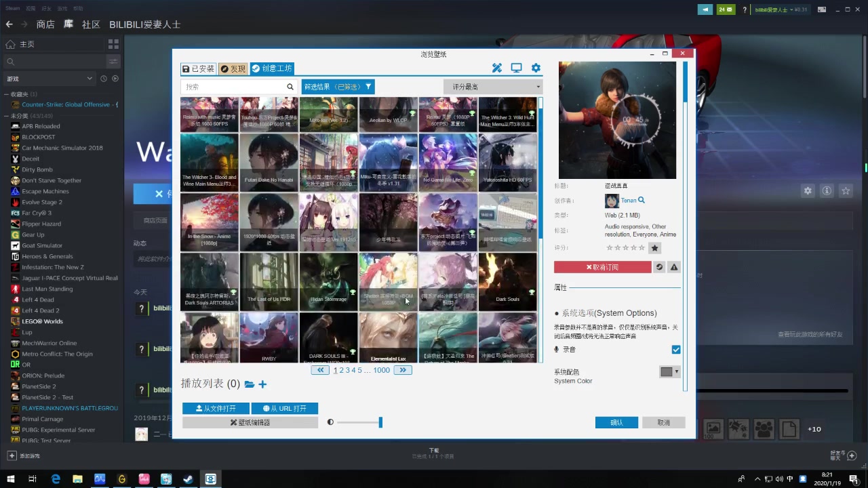Open File Explorer from taskbar
Screen dimensions: 868x488
coord(77,479)
